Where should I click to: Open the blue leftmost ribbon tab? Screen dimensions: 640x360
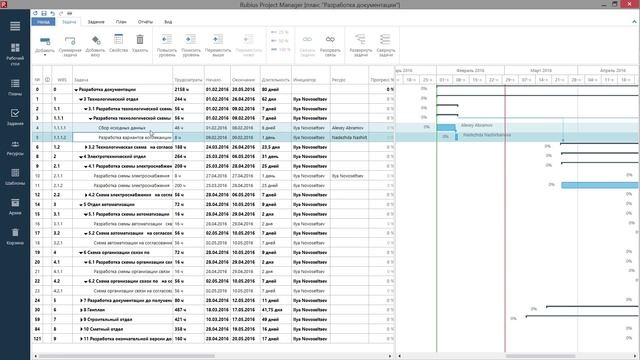click(43, 22)
